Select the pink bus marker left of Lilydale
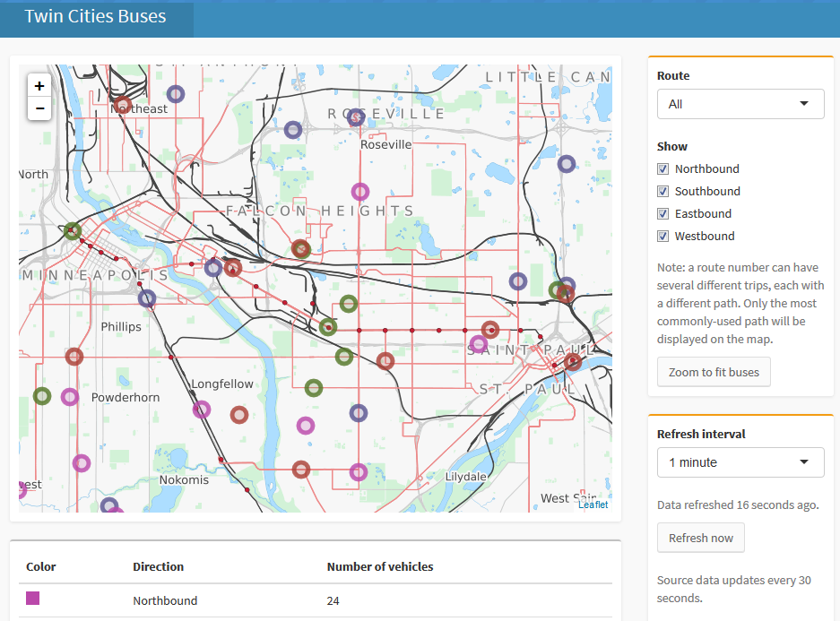 click(x=359, y=471)
